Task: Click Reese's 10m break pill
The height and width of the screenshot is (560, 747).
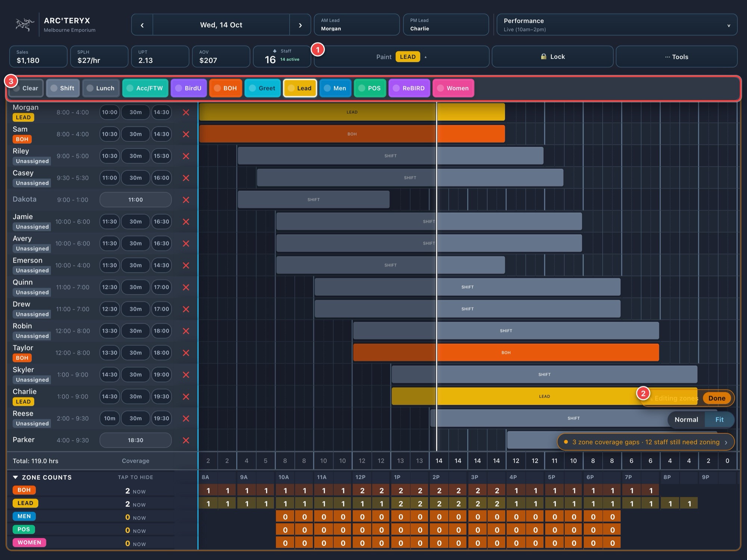Action: (109, 418)
